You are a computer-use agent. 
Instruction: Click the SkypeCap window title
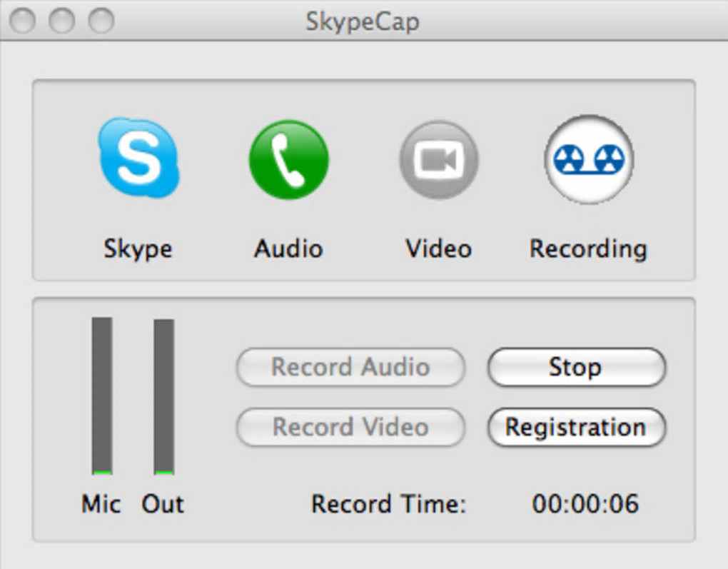click(x=363, y=21)
